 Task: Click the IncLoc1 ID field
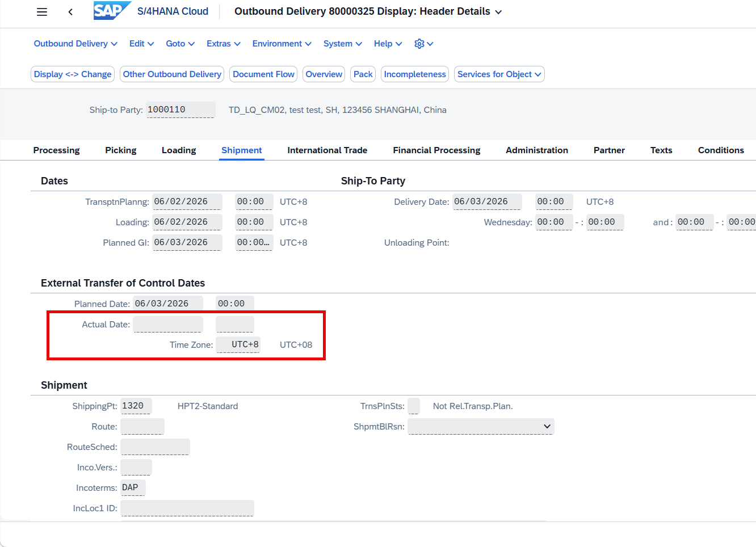click(187, 508)
